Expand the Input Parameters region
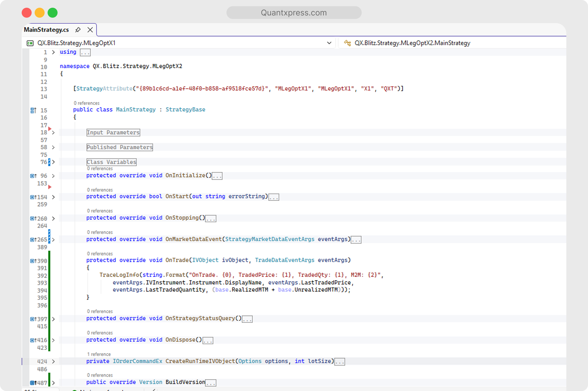This screenshot has width=588, height=391. click(53, 132)
